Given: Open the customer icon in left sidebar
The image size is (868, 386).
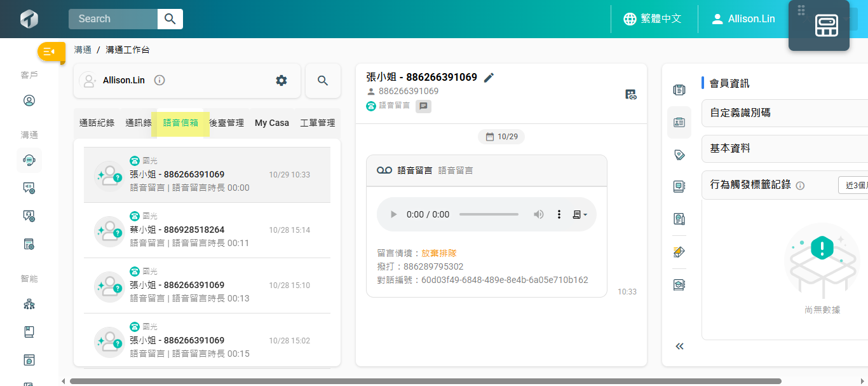Looking at the screenshot, I should pos(29,100).
